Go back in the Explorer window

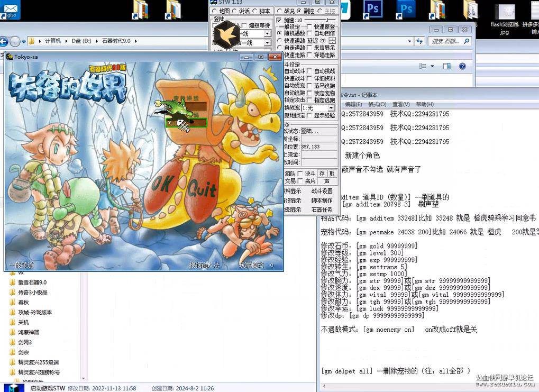[3, 42]
